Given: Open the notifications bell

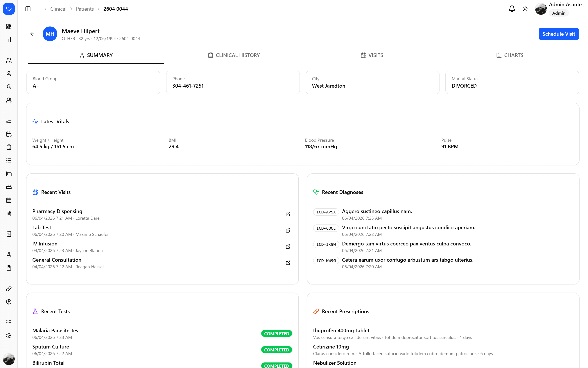Looking at the screenshot, I should coord(512,9).
